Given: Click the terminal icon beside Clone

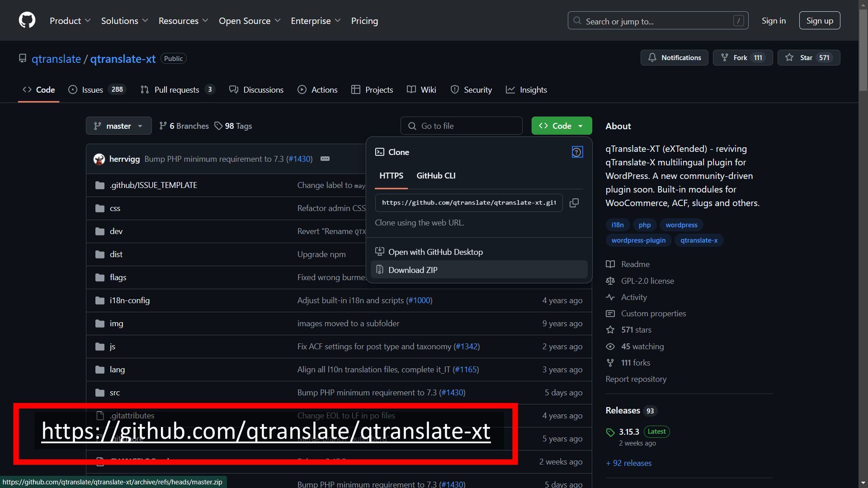Looking at the screenshot, I should [380, 152].
